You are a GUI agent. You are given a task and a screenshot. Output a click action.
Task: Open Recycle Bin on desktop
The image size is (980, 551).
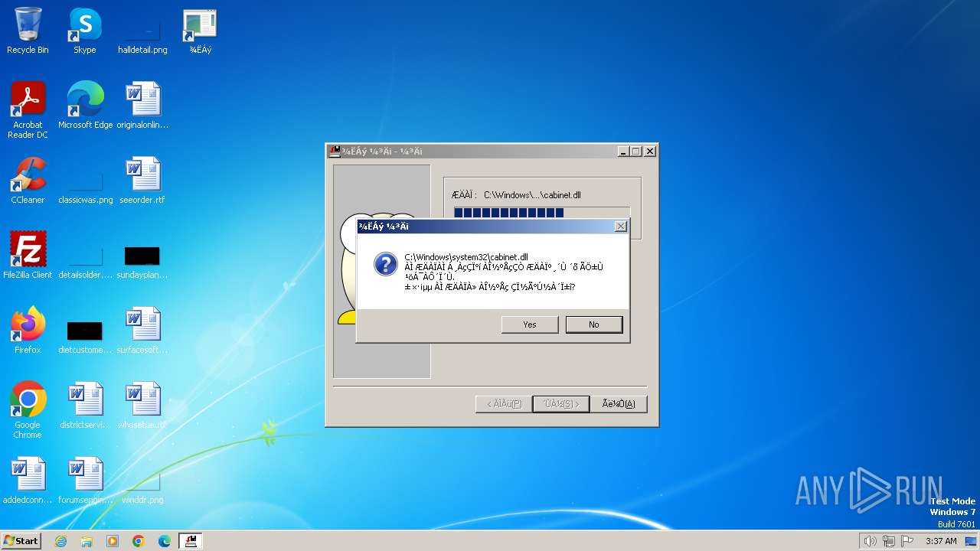(28, 31)
